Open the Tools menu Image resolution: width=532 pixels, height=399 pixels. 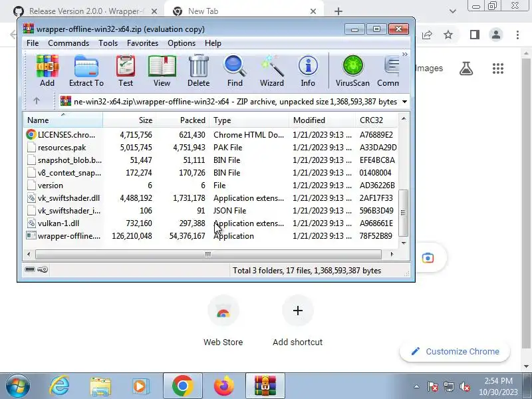coord(108,43)
